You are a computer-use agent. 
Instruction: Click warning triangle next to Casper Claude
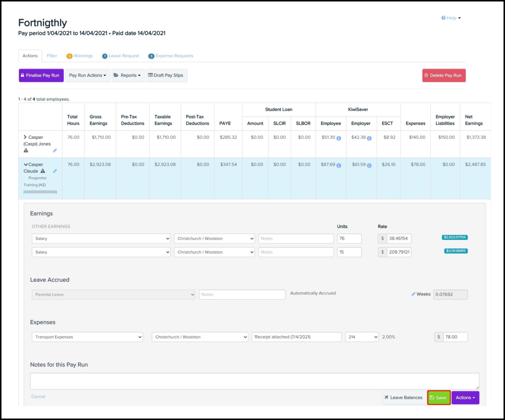(43, 171)
